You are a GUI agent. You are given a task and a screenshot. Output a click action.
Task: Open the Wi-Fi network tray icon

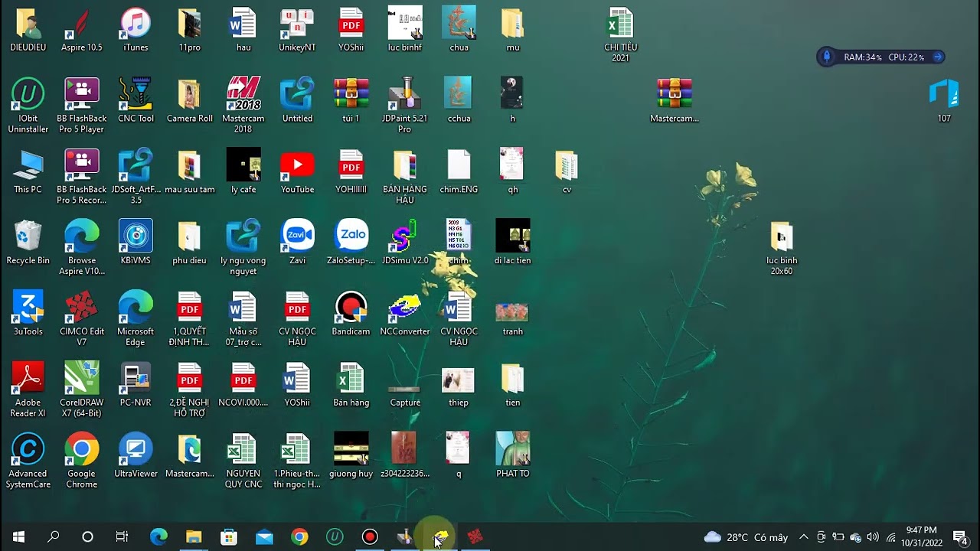click(x=890, y=537)
